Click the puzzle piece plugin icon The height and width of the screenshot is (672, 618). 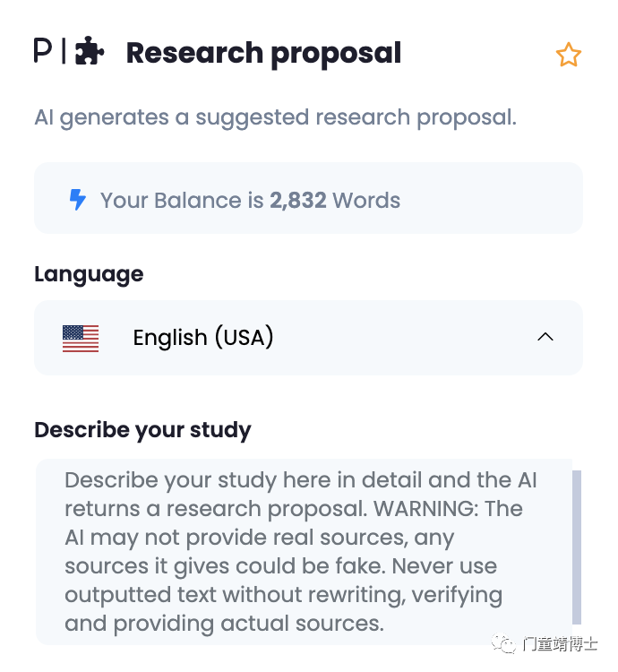[89, 50]
